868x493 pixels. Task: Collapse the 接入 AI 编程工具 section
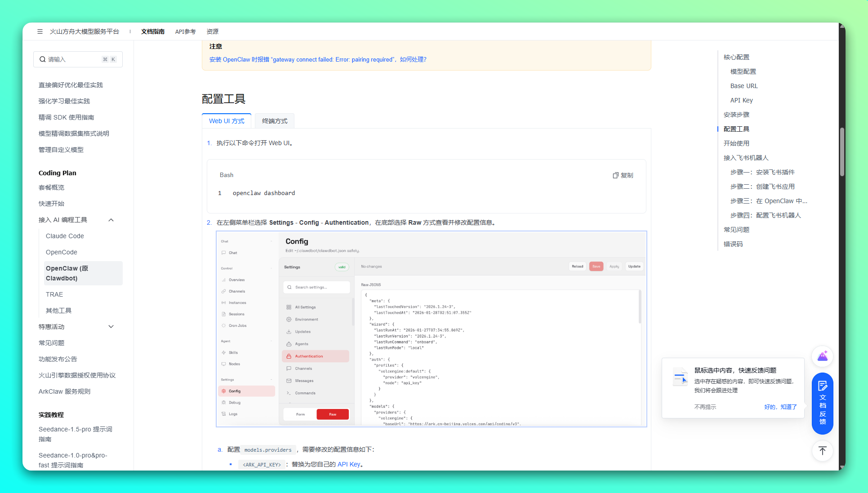(111, 220)
